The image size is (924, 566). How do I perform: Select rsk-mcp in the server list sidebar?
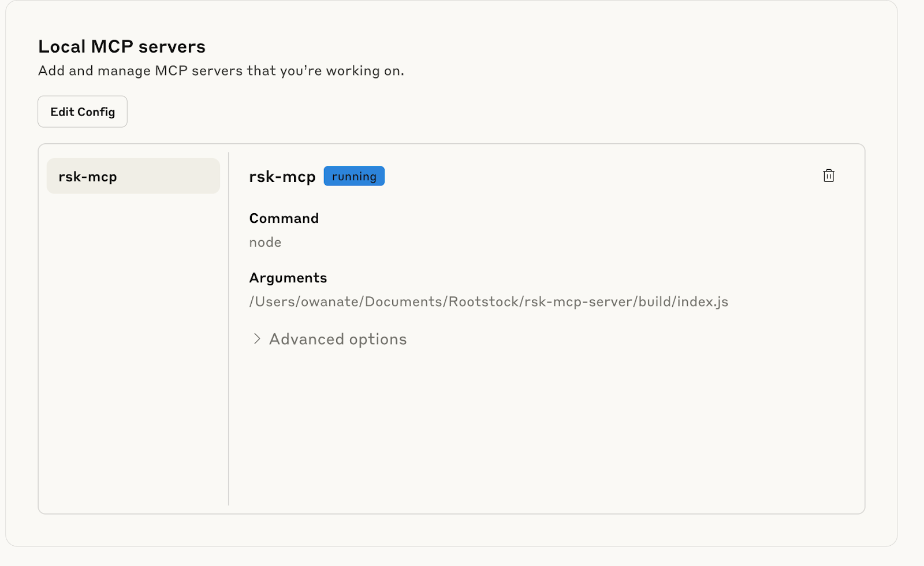coord(133,176)
